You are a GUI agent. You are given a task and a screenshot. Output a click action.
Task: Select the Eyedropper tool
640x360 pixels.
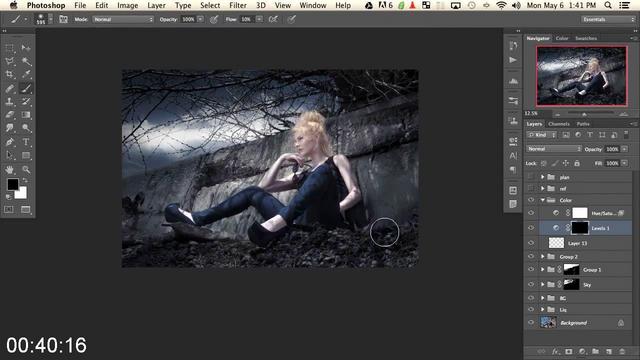tap(26, 75)
